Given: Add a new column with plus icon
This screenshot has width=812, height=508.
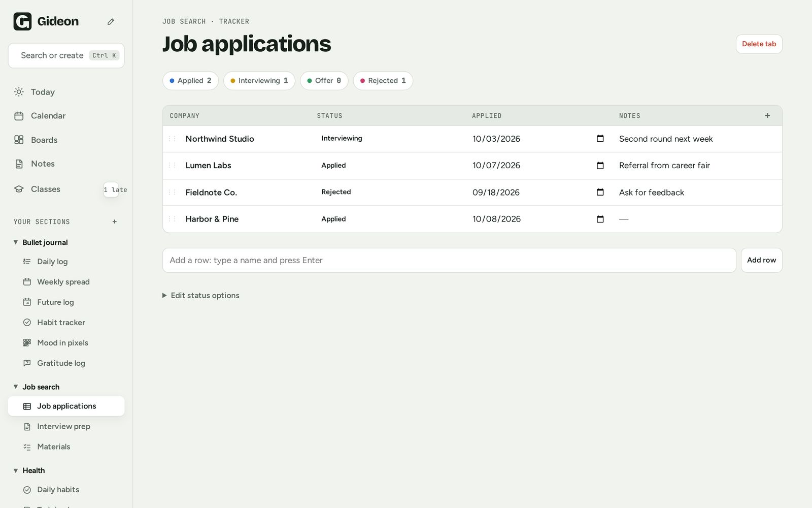Looking at the screenshot, I should pos(767,116).
